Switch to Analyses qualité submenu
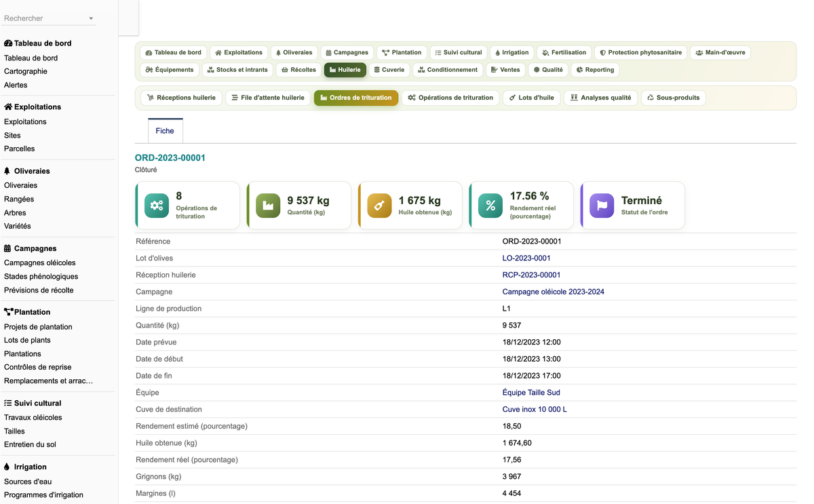The height and width of the screenshot is (504, 814). pos(600,98)
